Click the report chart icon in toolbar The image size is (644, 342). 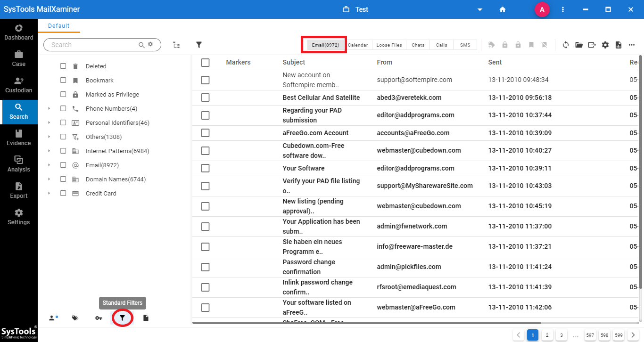pyautogui.click(x=619, y=45)
